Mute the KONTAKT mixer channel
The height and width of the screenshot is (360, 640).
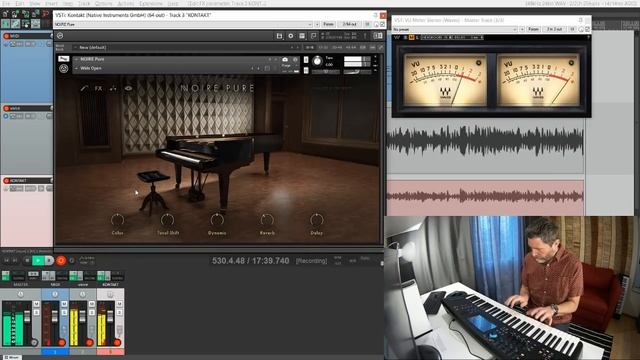(x=120, y=304)
